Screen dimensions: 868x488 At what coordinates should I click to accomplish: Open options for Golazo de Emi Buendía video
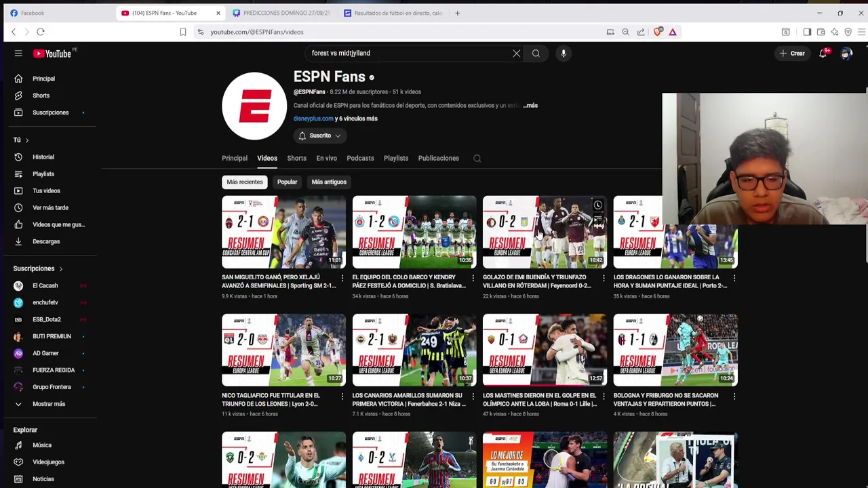tap(604, 278)
